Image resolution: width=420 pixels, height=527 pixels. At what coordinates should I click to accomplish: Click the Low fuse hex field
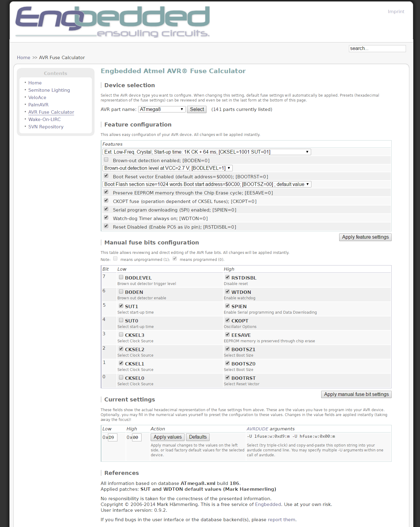pos(113,437)
